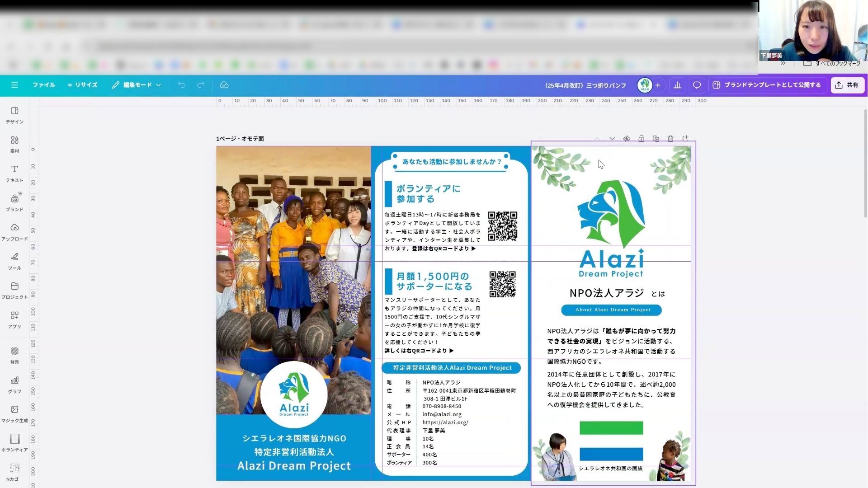The height and width of the screenshot is (488, 868).
Task: Click the 共有 share button
Action: [x=848, y=85]
